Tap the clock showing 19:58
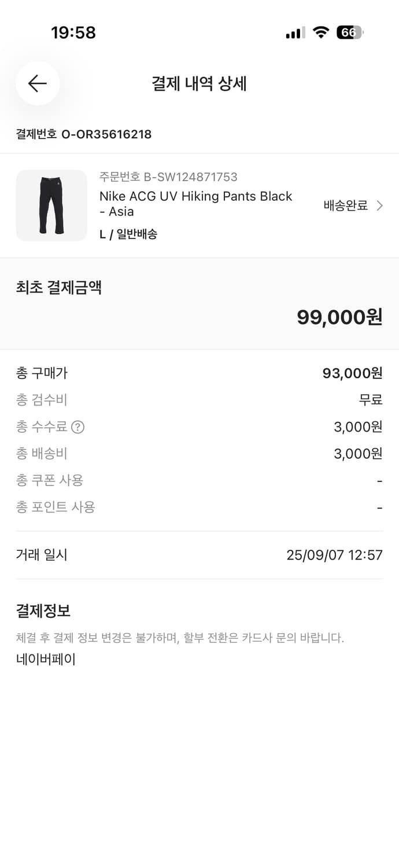Image resolution: width=399 pixels, height=868 pixels. [72, 33]
